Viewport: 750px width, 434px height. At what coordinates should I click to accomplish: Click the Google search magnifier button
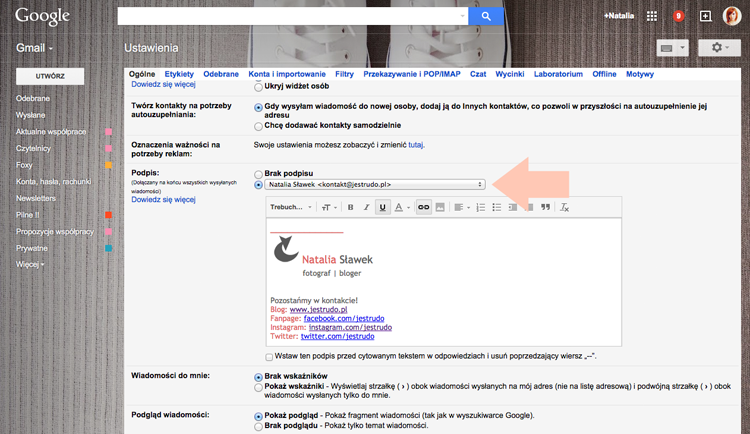[x=486, y=16]
